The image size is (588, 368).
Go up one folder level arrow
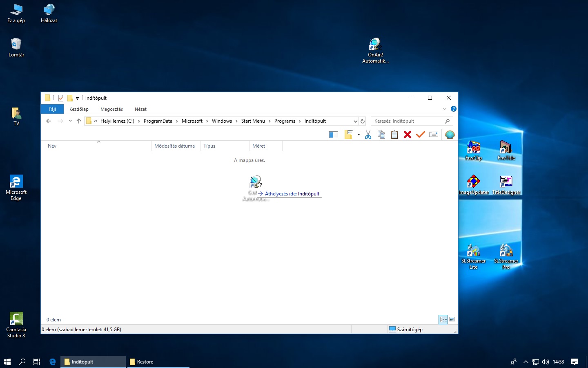pos(79,121)
